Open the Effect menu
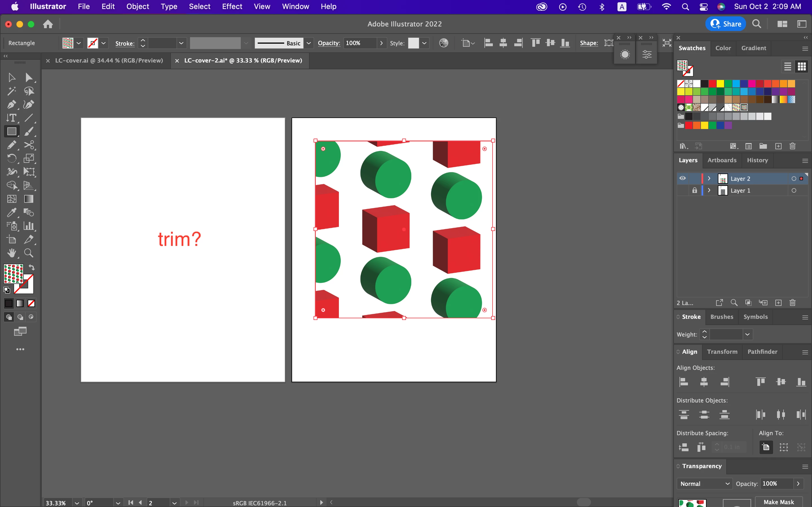This screenshot has height=507, width=812. pos(232,6)
